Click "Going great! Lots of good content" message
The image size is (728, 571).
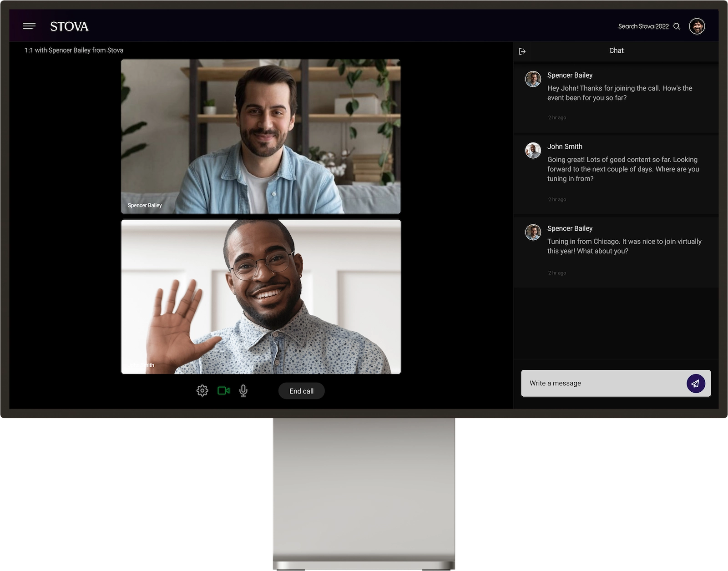click(x=623, y=169)
